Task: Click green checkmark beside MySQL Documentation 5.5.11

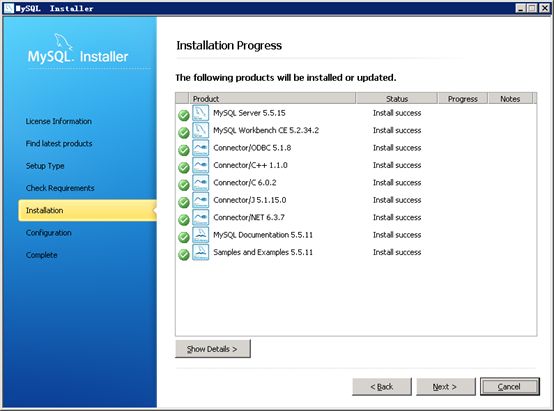Action: 184,237
